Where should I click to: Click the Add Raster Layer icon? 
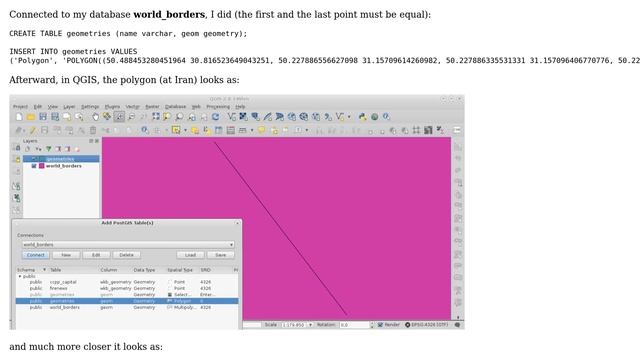pyautogui.click(x=243, y=117)
